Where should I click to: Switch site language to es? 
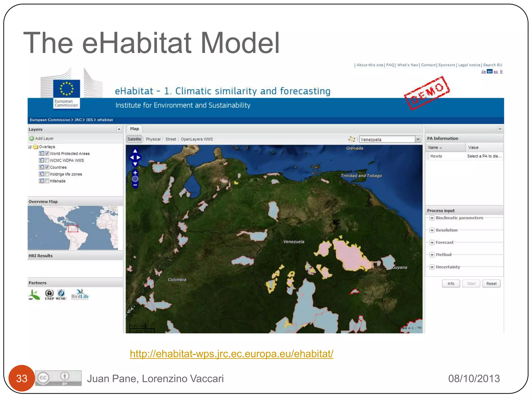pyautogui.click(x=496, y=72)
